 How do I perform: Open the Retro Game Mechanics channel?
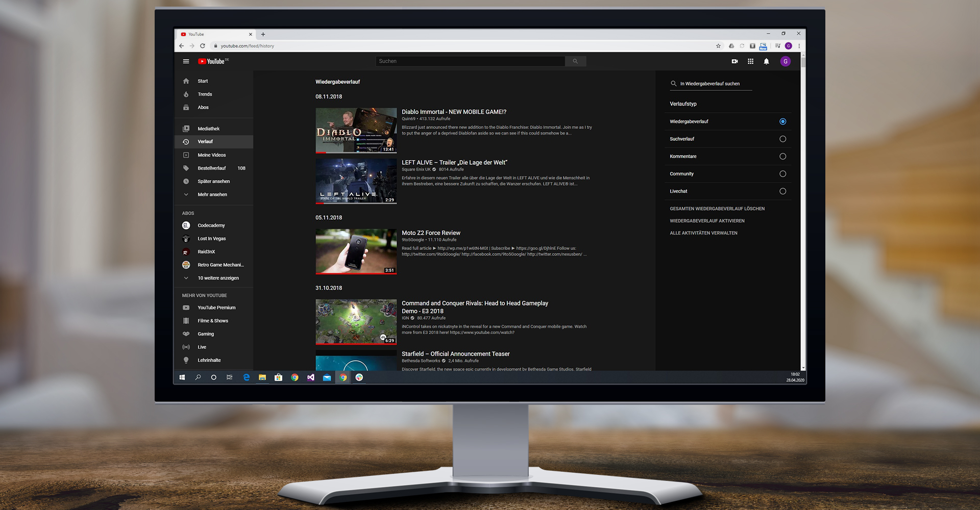tap(214, 265)
